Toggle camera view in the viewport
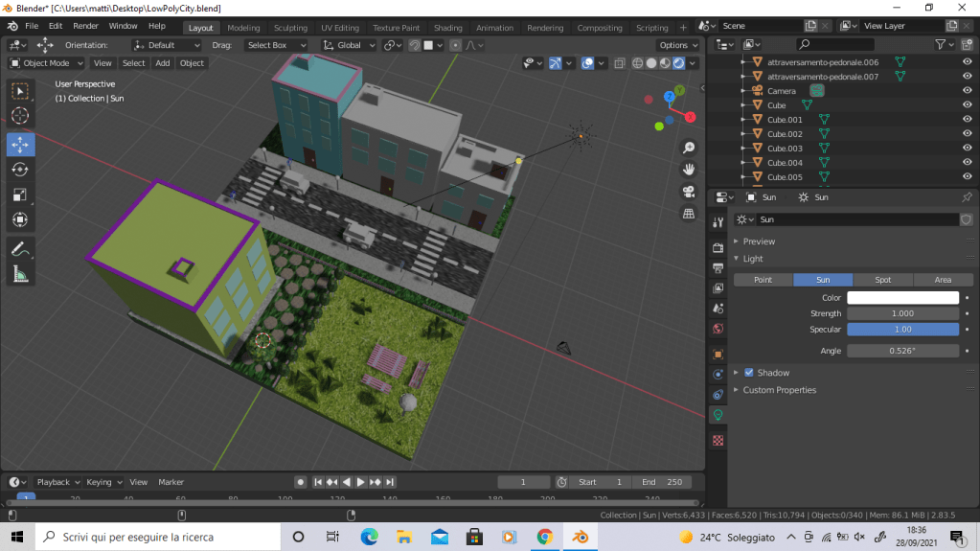Image resolution: width=980 pixels, height=551 pixels. click(688, 191)
